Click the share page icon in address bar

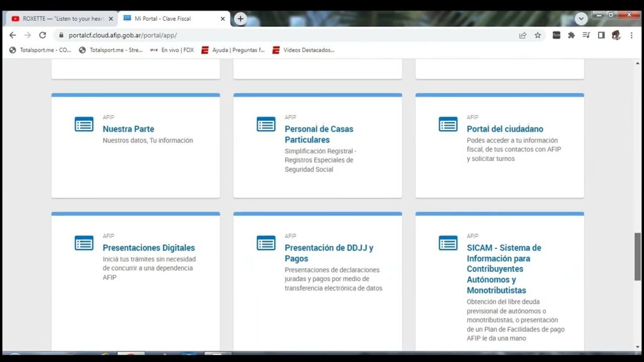[523, 35]
